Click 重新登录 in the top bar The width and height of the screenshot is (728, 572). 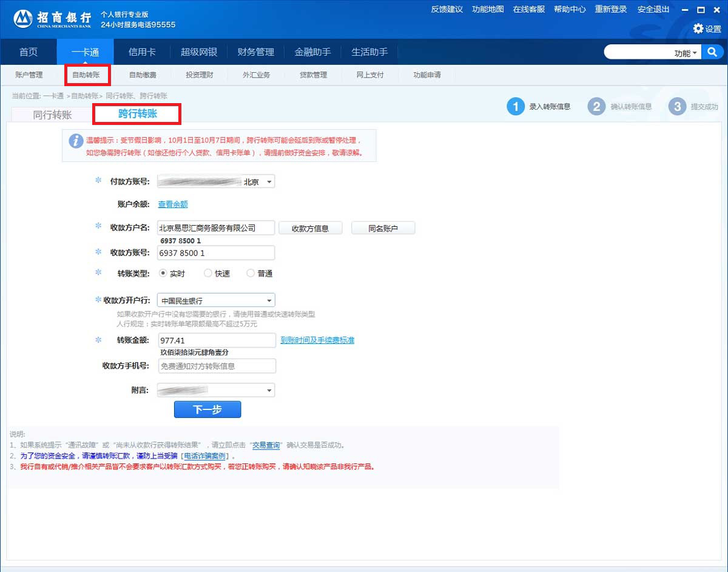[x=611, y=9]
